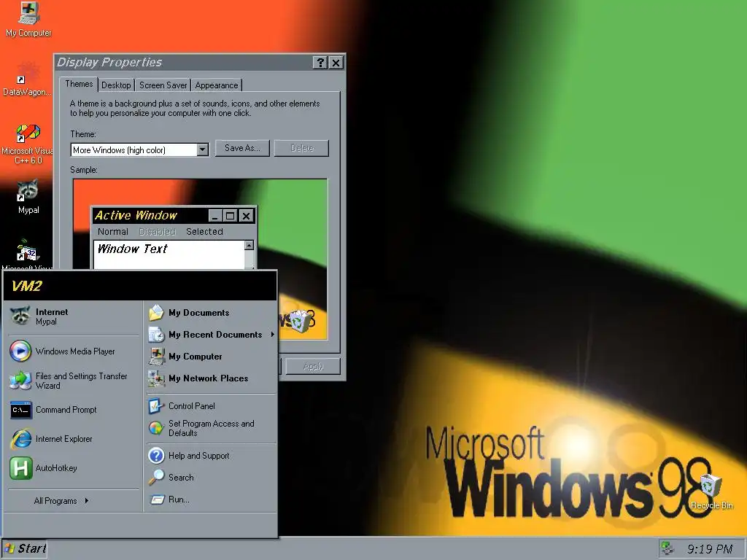Click the Run icon in Start menu
Viewport: 747px width, 560px height.
pos(156,499)
